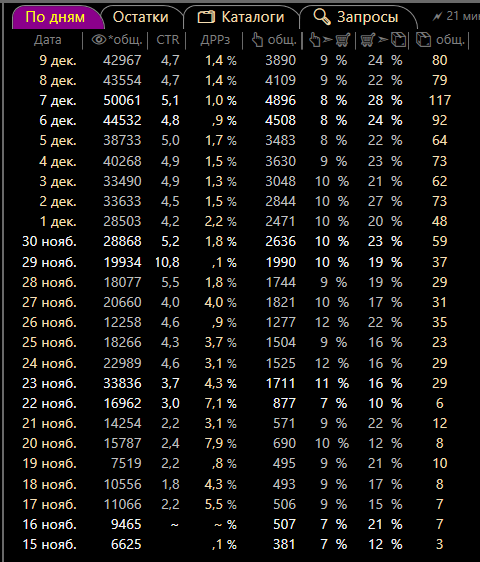Image resolution: width=480 pixels, height=562 pixels.
Task: Select the 15 нояб. date cell
Action: pos(49,545)
